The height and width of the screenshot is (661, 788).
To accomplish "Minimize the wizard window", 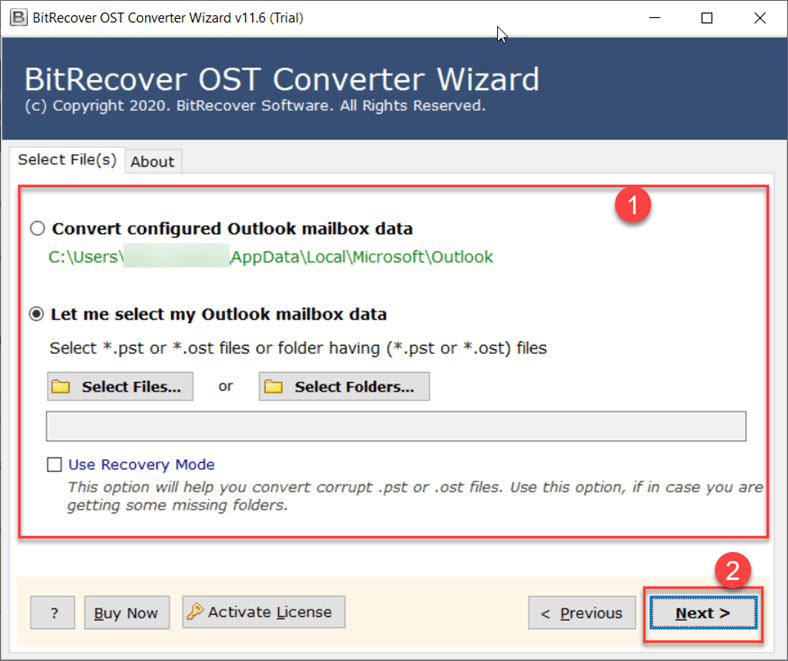I will click(x=655, y=18).
